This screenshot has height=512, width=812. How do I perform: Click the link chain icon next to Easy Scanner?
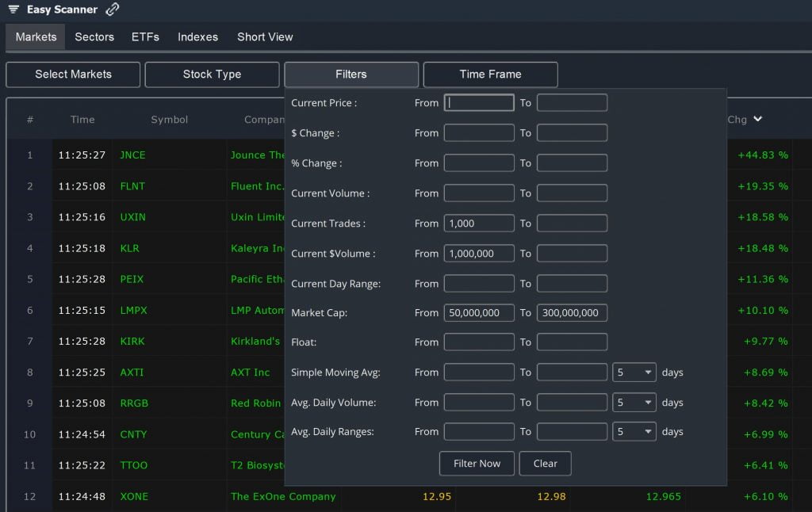(x=113, y=10)
